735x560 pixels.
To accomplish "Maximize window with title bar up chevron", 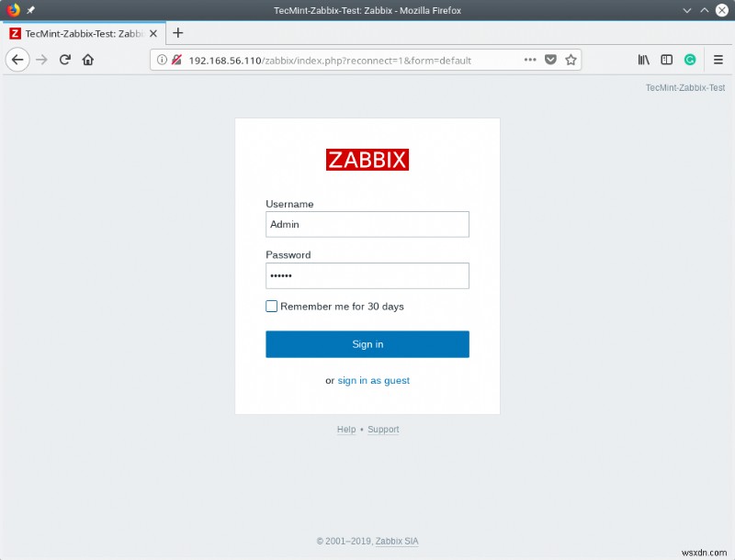I will [x=705, y=10].
